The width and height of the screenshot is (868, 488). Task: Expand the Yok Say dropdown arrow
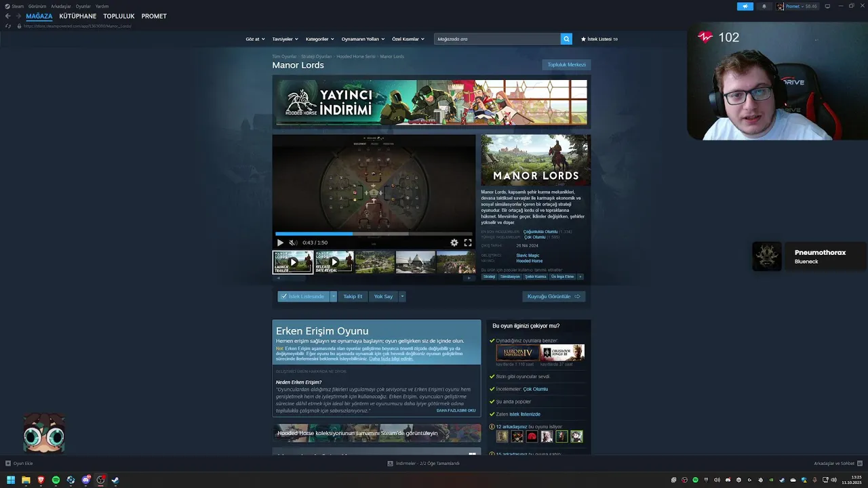tap(402, 296)
